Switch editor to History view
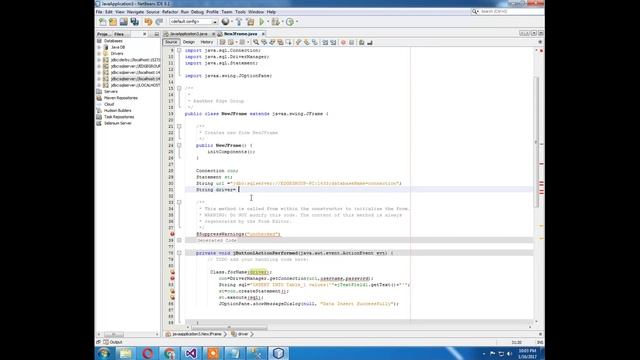 207,42
